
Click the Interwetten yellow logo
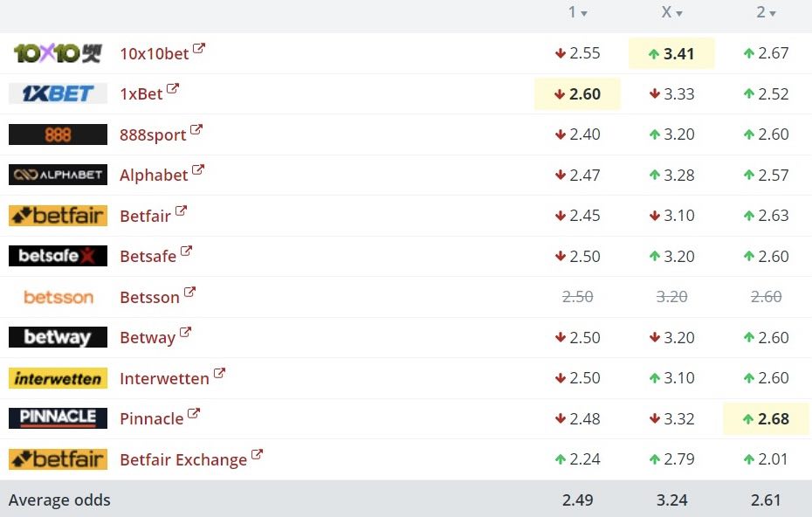point(58,378)
